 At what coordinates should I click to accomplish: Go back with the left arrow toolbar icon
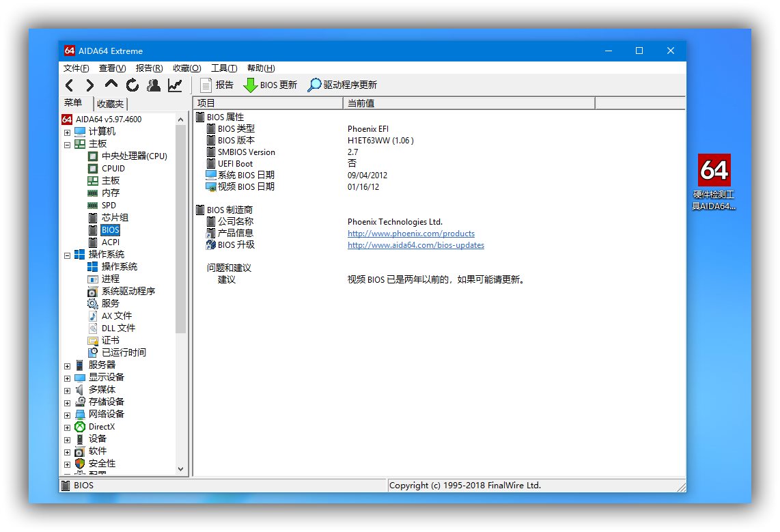click(x=70, y=85)
